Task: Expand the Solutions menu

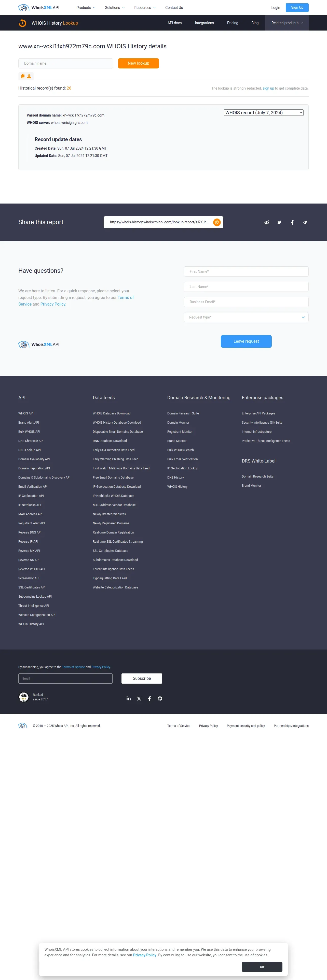Action: [115, 8]
